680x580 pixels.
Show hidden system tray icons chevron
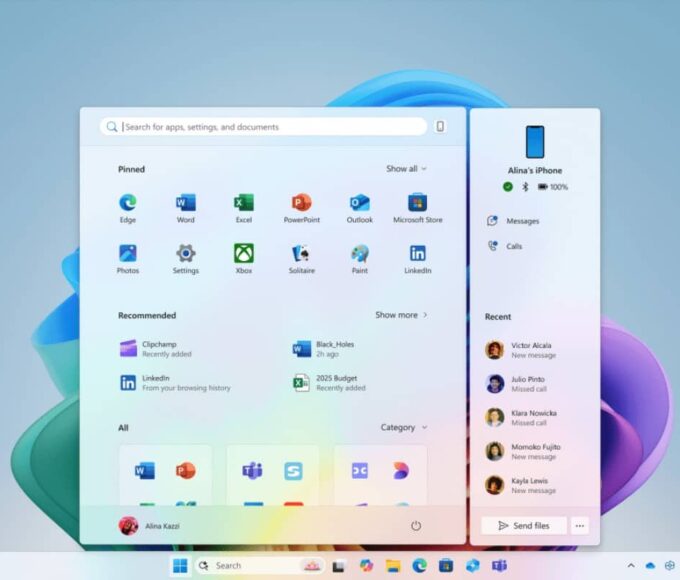pyautogui.click(x=631, y=566)
